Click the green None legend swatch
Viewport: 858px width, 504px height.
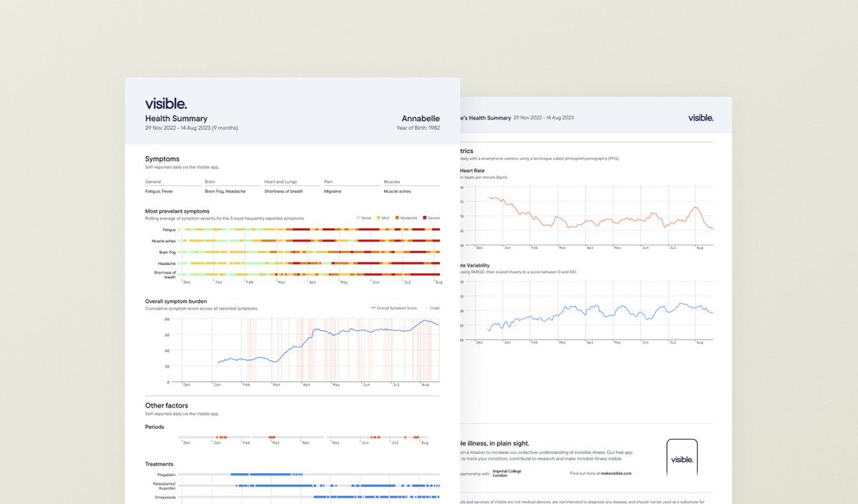358,217
